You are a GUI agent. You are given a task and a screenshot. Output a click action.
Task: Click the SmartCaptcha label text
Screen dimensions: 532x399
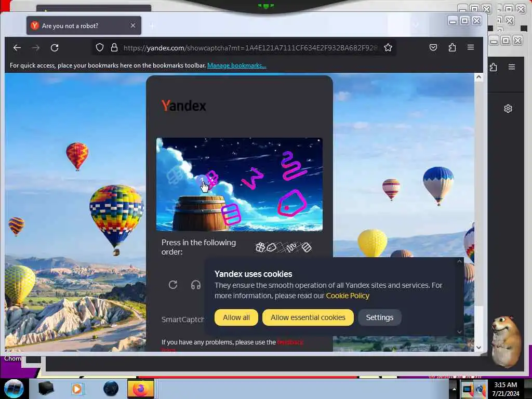183,320
